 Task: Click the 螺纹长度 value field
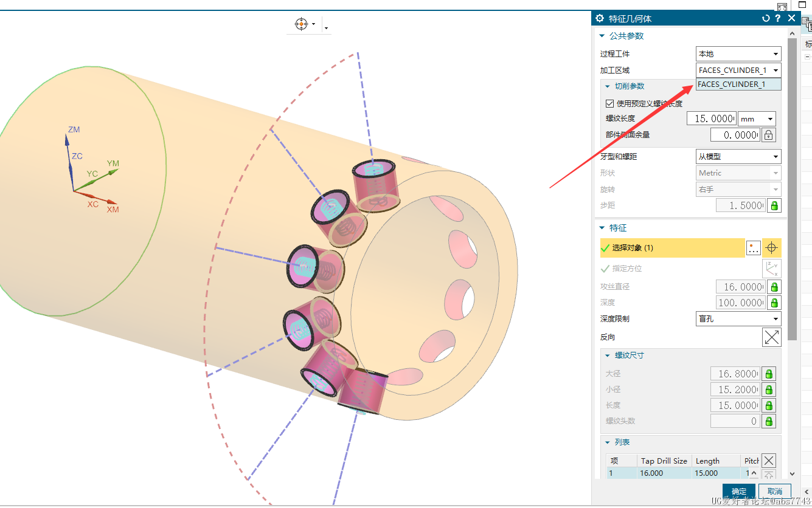point(711,119)
